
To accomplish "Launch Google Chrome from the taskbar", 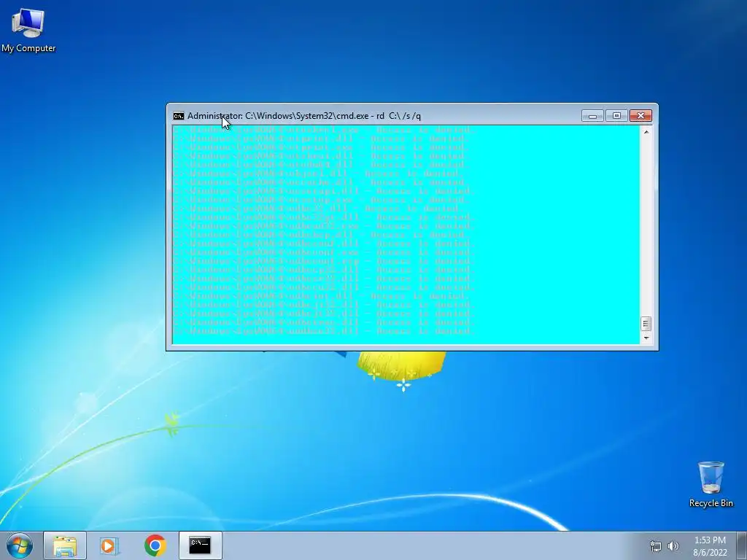I will pos(155,545).
